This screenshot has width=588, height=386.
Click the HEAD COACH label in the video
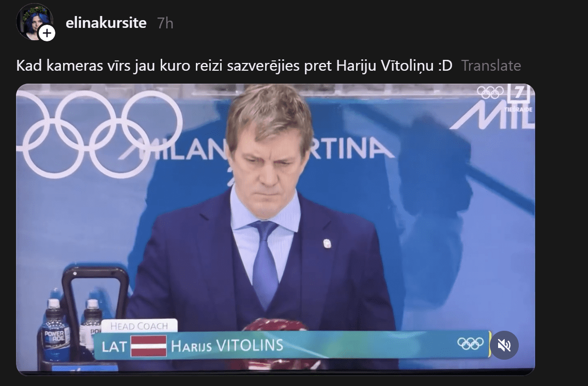point(139,326)
